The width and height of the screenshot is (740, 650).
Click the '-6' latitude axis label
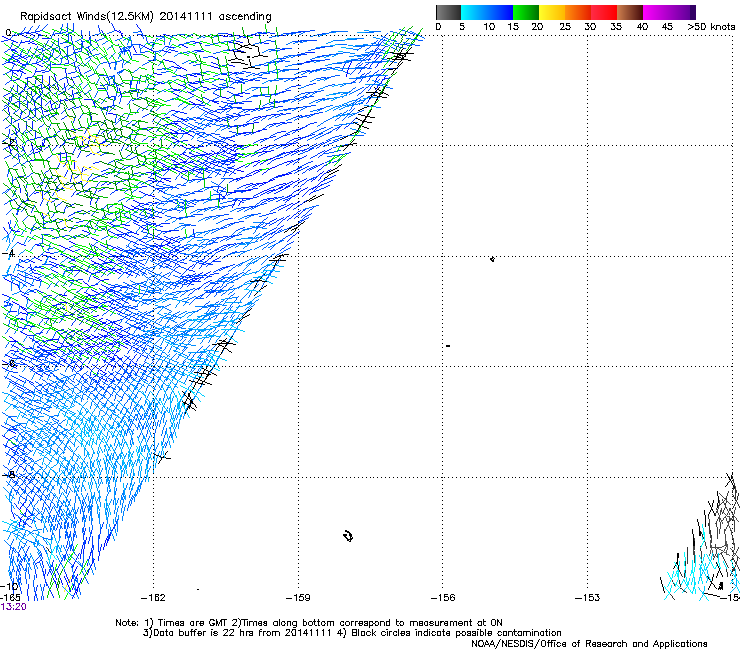pos(9,364)
